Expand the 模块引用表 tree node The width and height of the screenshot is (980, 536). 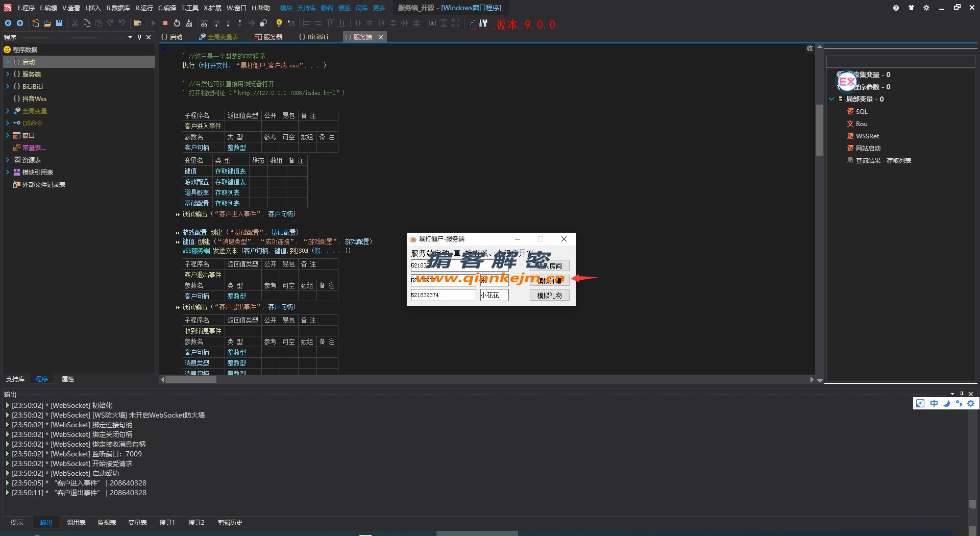click(x=8, y=172)
